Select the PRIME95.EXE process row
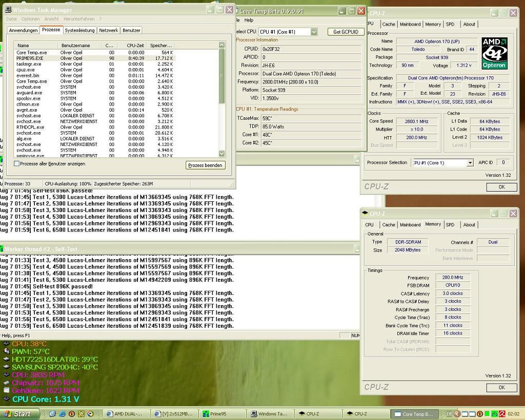Viewport: 525px width, 420px height. (95, 58)
